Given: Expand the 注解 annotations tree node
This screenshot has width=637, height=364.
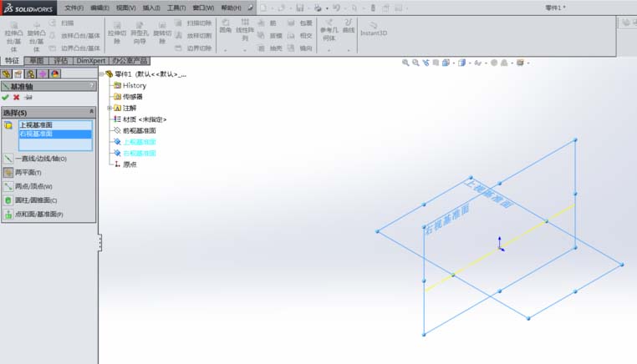Looking at the screenshot, I should 109,108.
